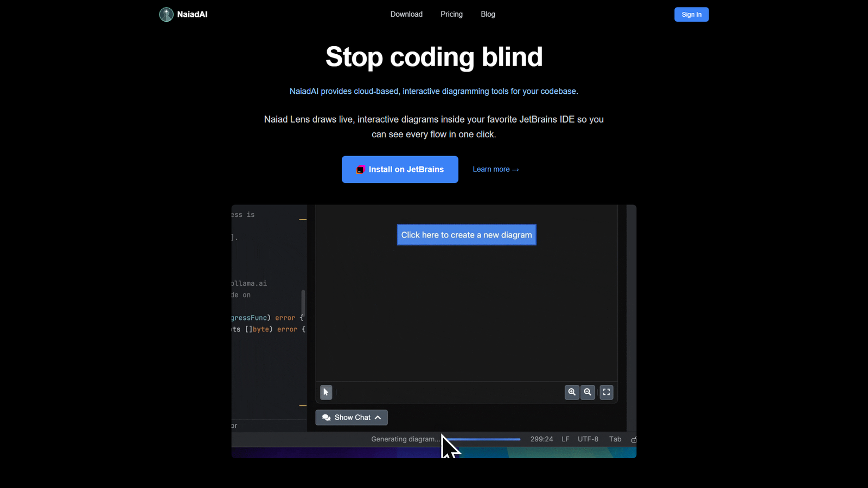Click the NaiadAI logo in the header
The image size is (868, 488).
click(166, 14)
